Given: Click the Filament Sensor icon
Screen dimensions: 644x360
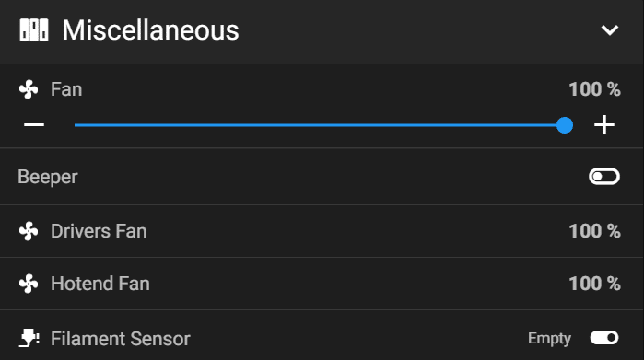Looking at the screenshot, I should pos(29,338).
